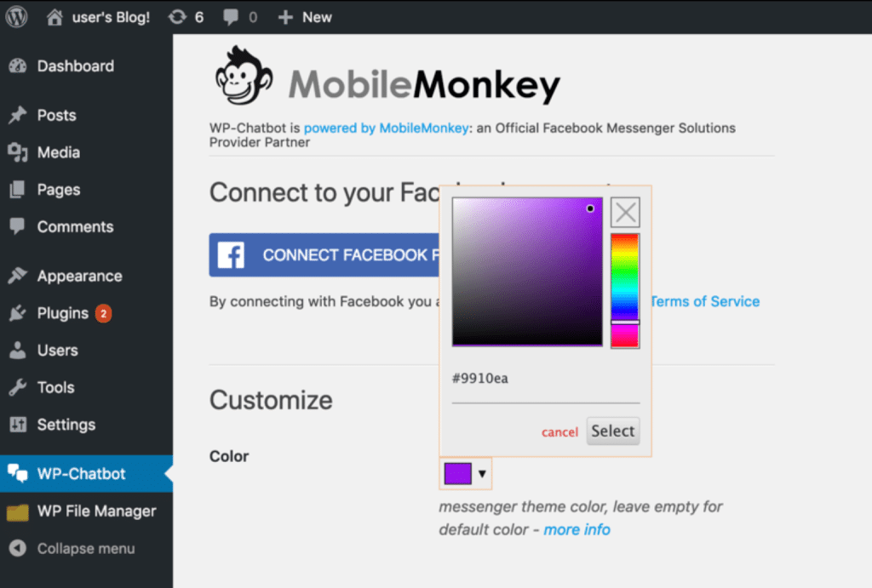The image size is (872, 588).
Task: Click the Facebook f logo on button
Action: tap(231, 255)
